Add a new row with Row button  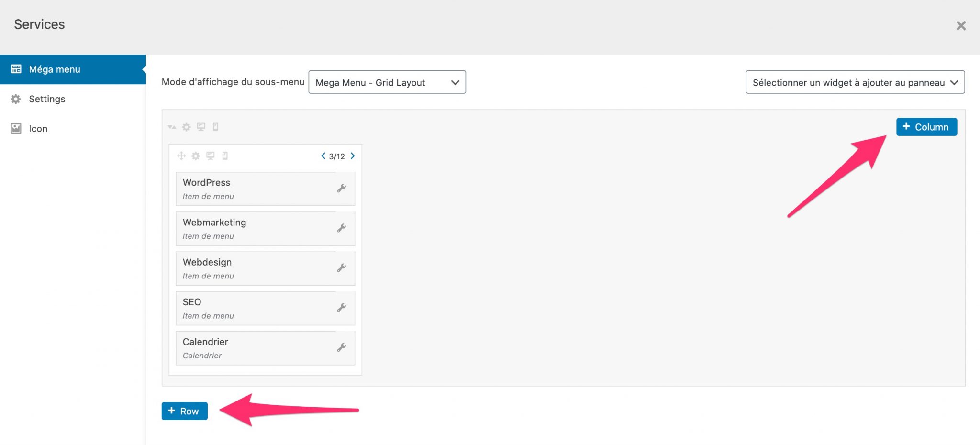[184, 411]
